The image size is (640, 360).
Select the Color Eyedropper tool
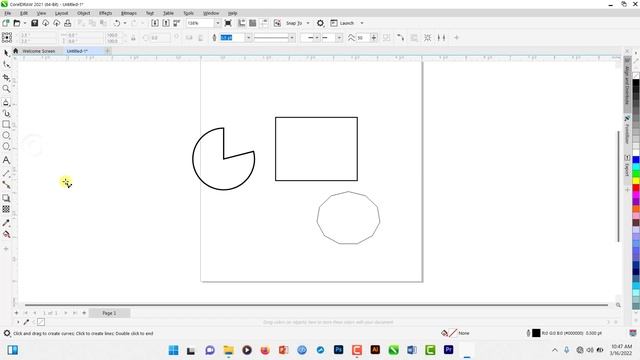tap(6, 223)
